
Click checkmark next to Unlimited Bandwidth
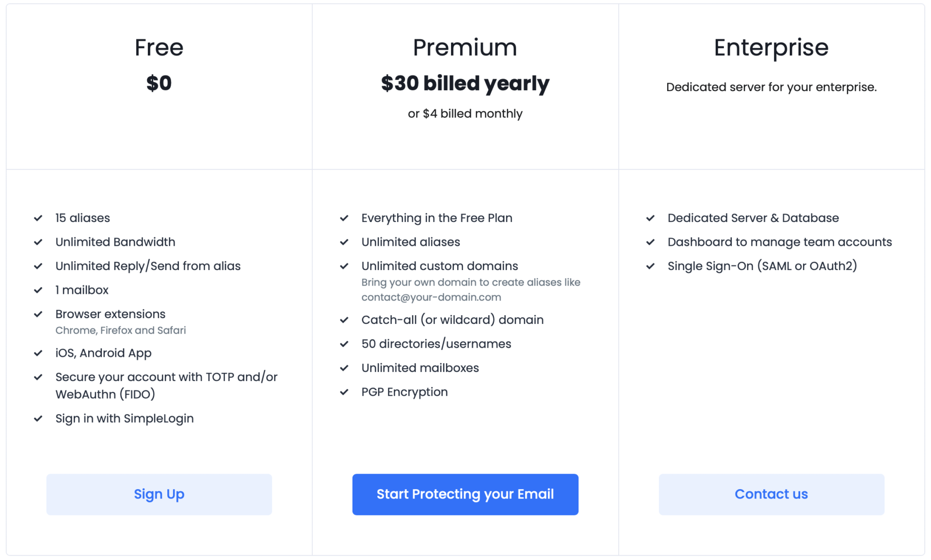click(x=38, y=242)
